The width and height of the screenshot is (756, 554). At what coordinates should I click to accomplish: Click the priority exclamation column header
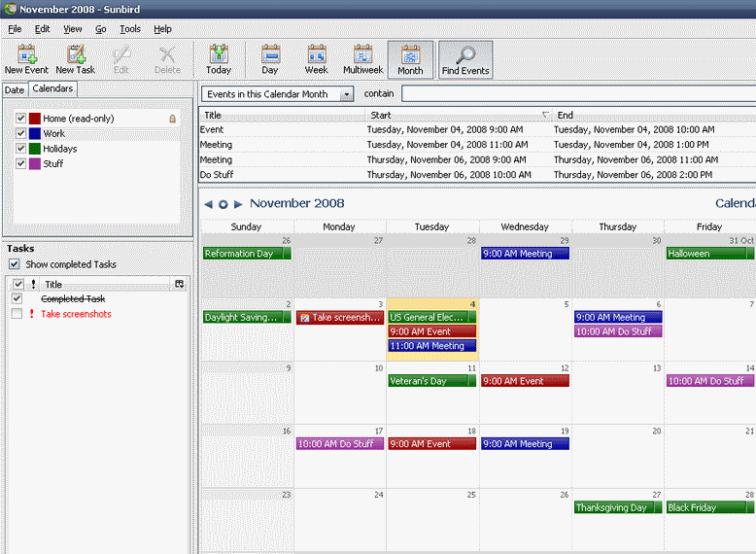click(33, 284)
